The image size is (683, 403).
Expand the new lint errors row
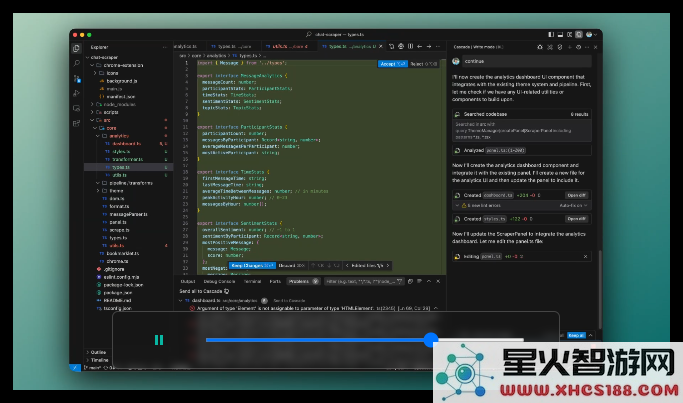click(457, 205)
